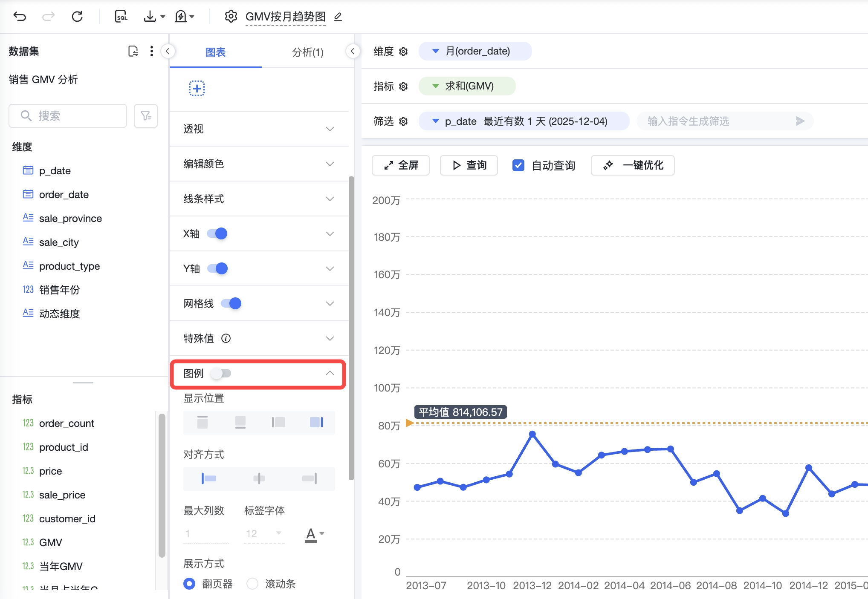Open the SQL view icon

tap(121, 17)
